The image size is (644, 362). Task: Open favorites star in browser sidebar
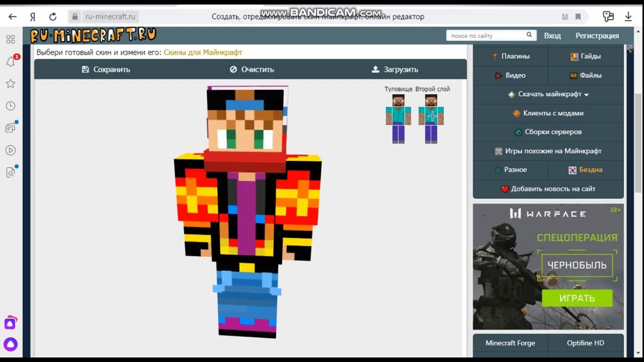[x=11, y=83]
